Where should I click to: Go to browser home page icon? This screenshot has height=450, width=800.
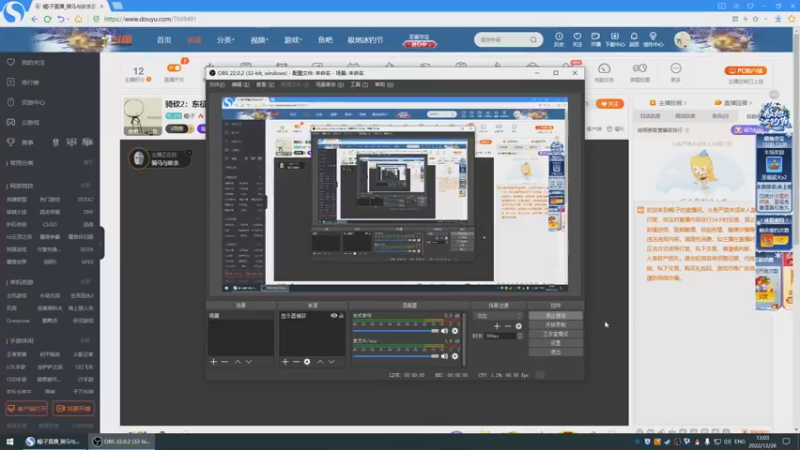78,19
